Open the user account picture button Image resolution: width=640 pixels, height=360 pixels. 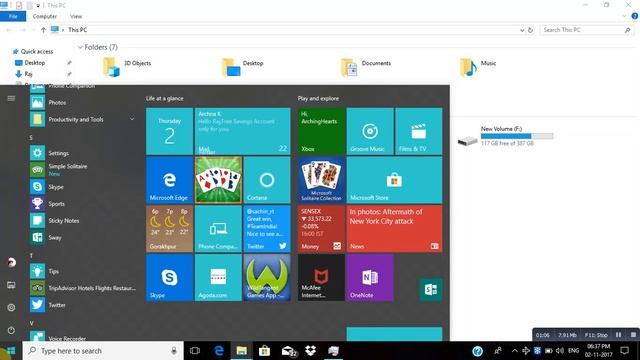pyautogui.click(x=11, y=262)
